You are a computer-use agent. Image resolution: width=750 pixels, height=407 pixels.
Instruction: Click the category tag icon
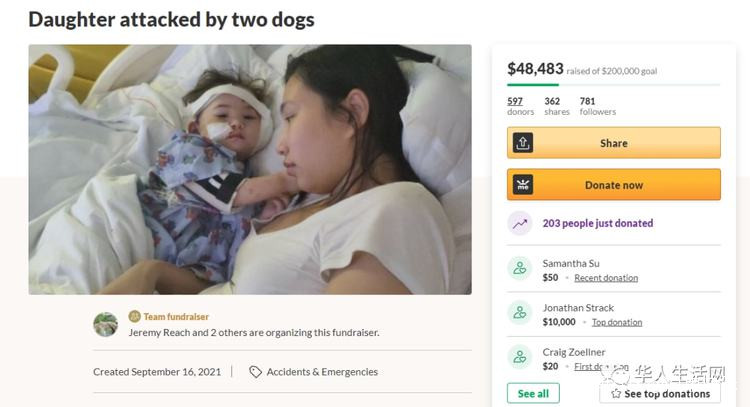tap(255, 372)
